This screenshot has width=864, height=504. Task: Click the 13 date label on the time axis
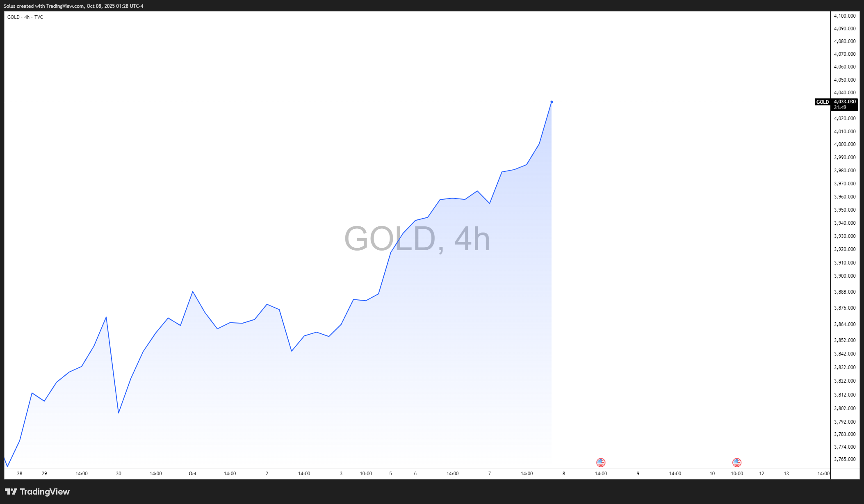coord(786,474)
